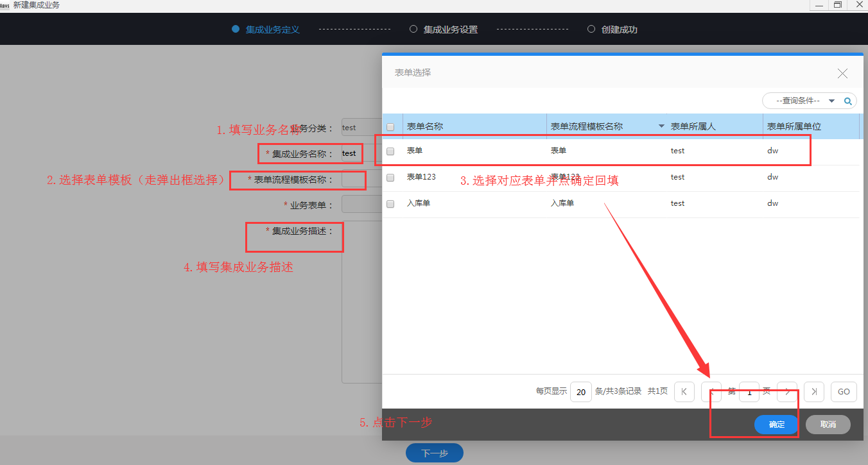Click the AWS app icon in title bar
Screen dimensions: 868x465
5,5
